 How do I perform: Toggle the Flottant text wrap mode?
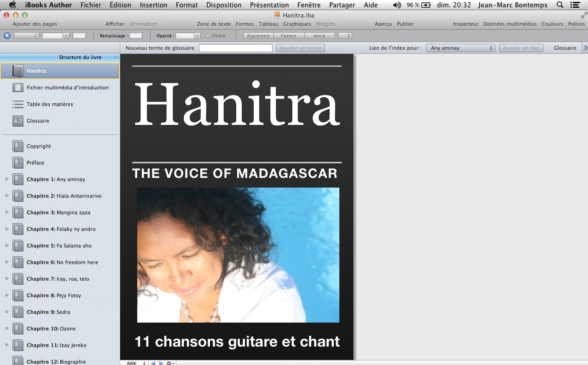pyautogui.click(x=289, y=35)
